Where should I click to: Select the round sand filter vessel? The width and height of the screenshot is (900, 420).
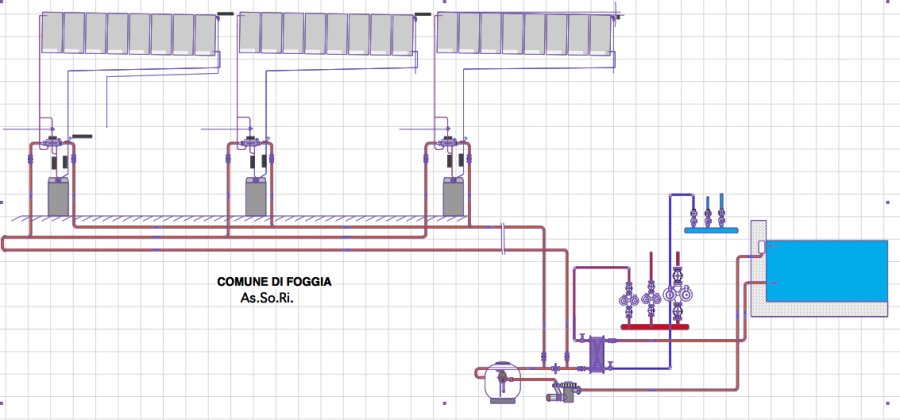[x=501, y=383]
